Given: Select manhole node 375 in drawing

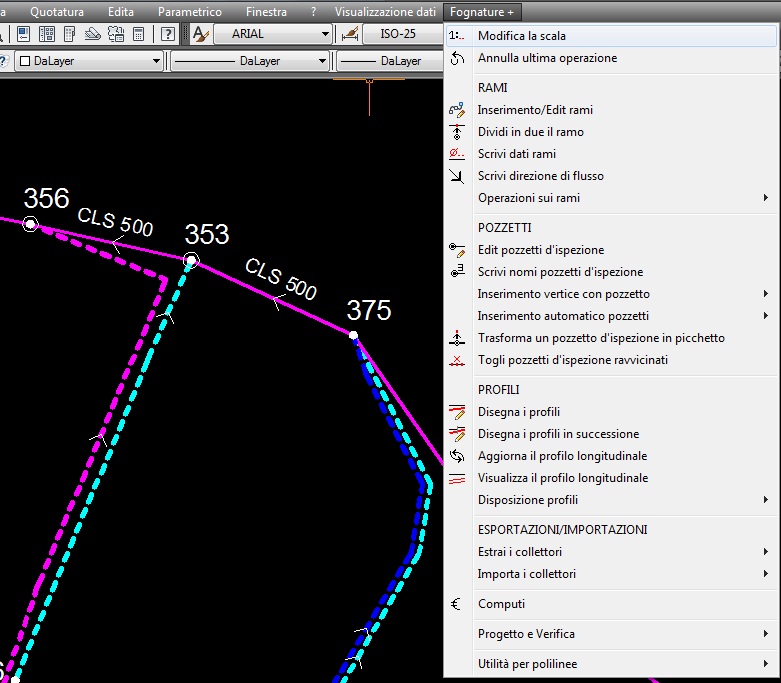Looking at the screenshot, I should (353, 335).
